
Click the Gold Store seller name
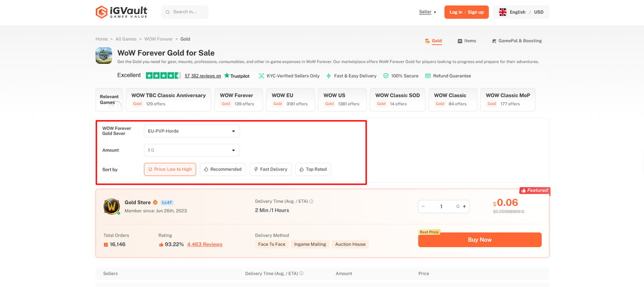click(x=137, y=202)
